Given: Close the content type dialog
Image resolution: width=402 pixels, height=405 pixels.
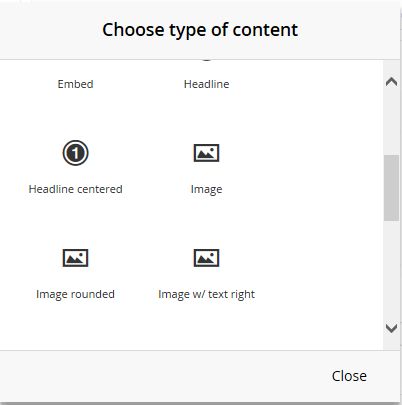Looking at the screenshot, I should [x=349, y=376].
